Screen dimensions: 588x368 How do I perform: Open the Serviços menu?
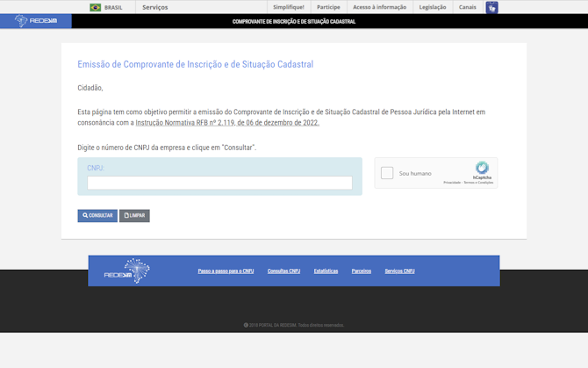click(x=155, y=7)
